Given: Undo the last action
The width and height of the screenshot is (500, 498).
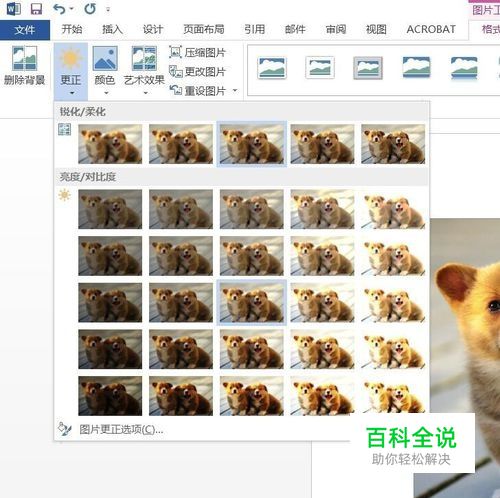Looking at the screenshot, I should pos(59,9).
